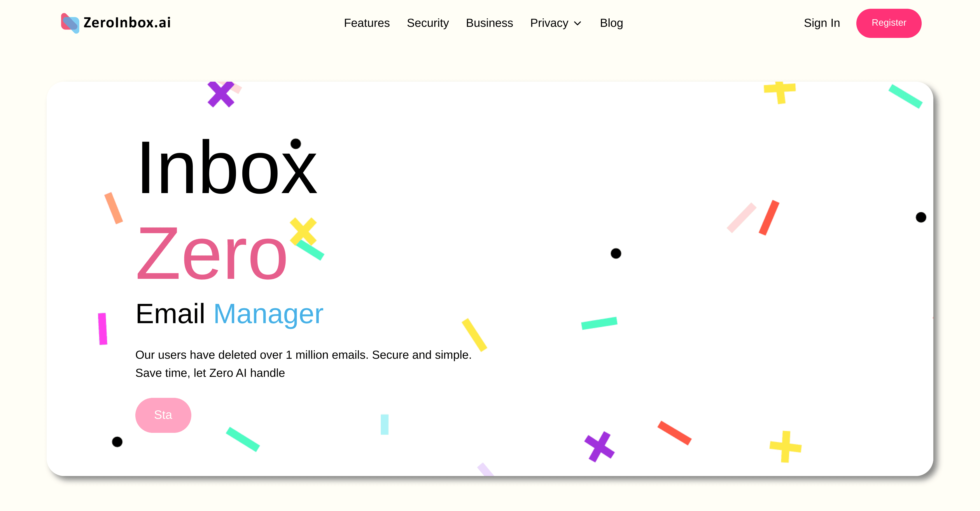
Task: Expand the Privacy dropdown
Action: click(x=549, y=23)
